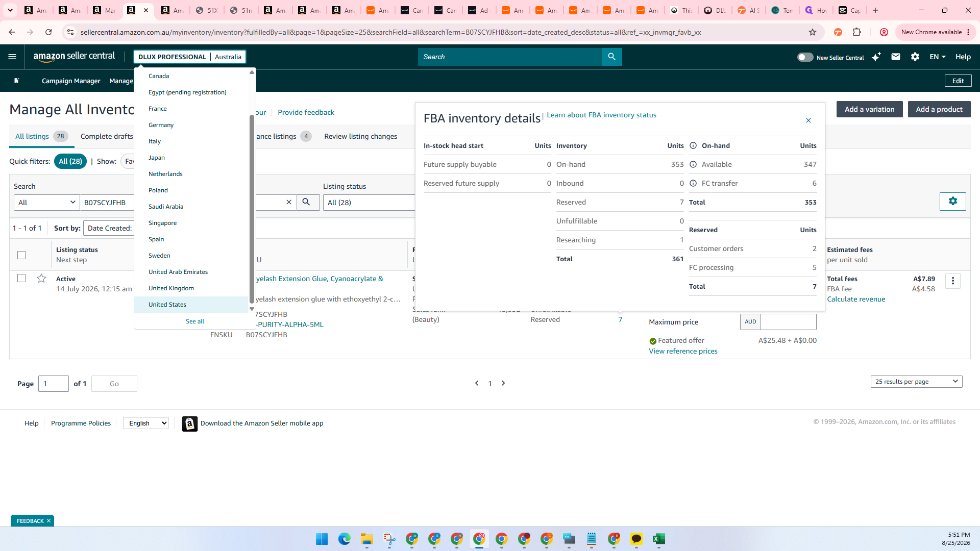The image size is (980, 551).
Task: Apply the All (28) quick filter
Action: click(x=70, y=161)
